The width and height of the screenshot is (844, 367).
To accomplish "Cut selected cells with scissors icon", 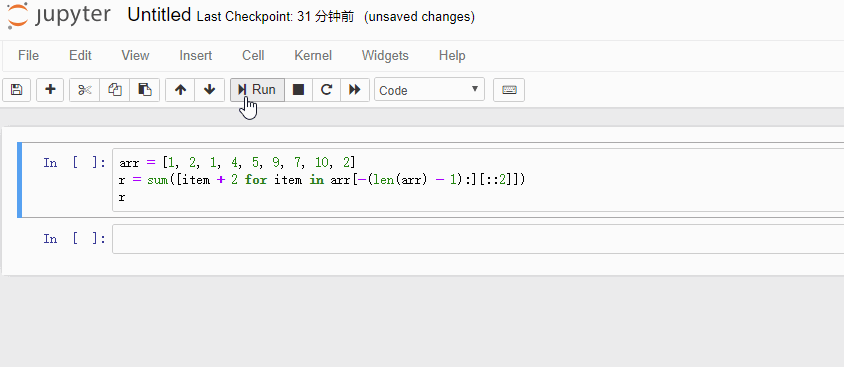I will point(85,90).
